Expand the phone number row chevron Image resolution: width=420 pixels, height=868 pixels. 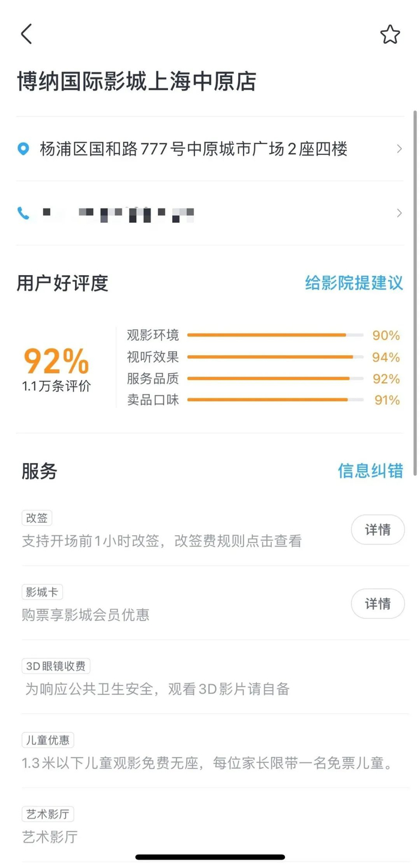(400, 213)
